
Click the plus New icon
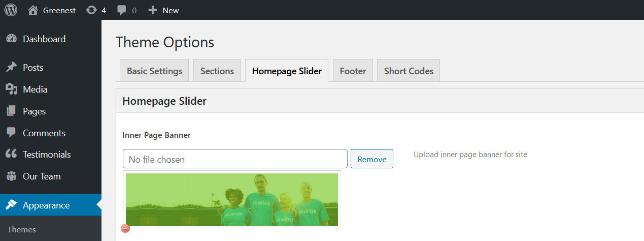[152, 10]
